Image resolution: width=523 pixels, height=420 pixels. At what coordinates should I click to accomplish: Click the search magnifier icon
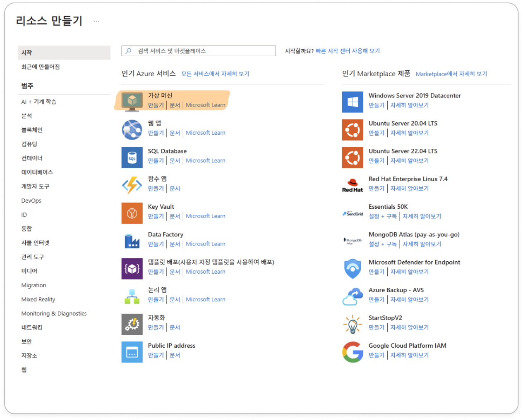(x=128, y=51)
